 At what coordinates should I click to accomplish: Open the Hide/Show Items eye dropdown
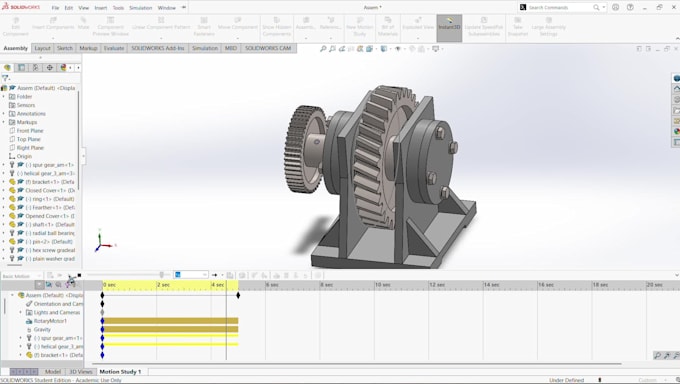point(398,49)
